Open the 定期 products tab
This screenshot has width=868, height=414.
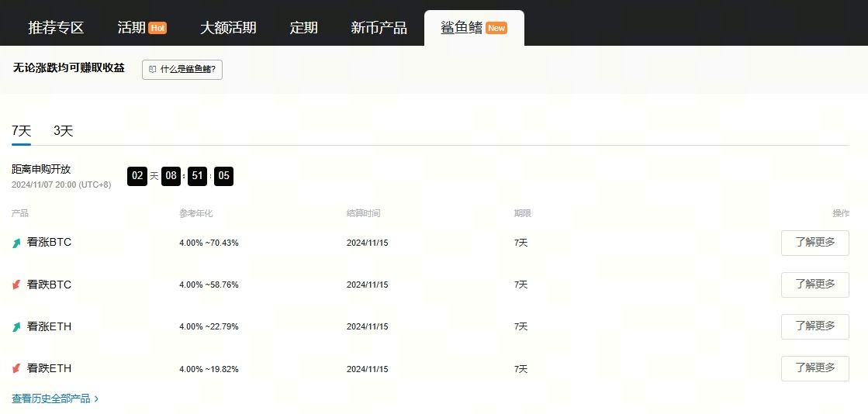point(303,28)
